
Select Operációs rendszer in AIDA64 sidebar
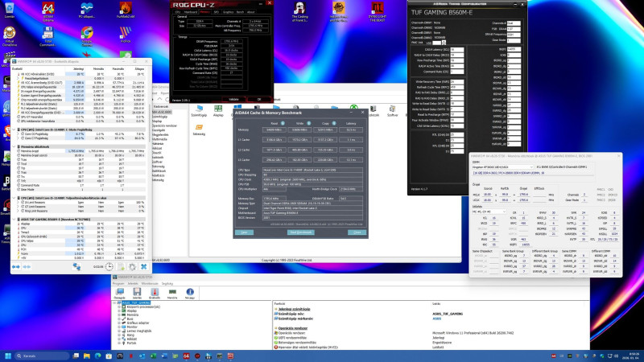[x=165, y=125]
